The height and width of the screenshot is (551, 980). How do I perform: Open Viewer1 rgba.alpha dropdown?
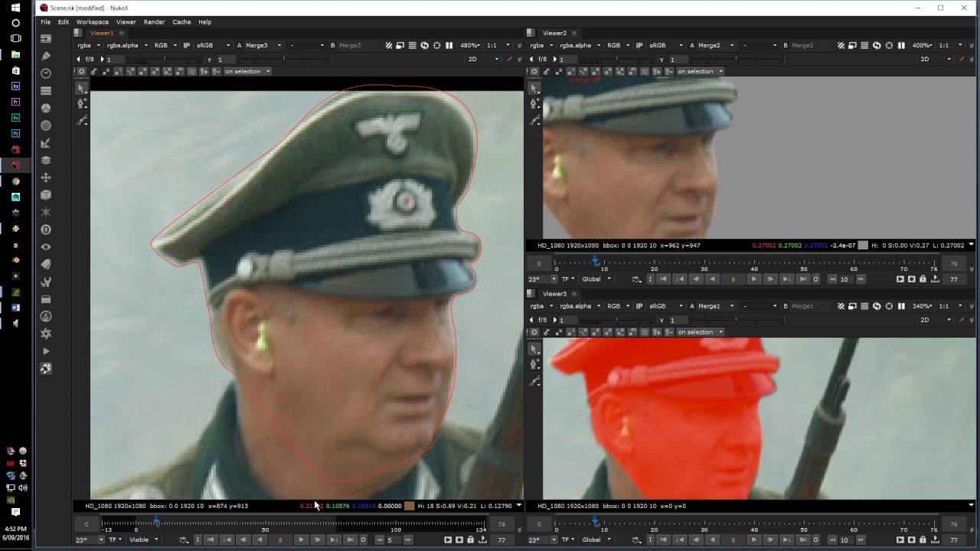(x=127, y=45)
